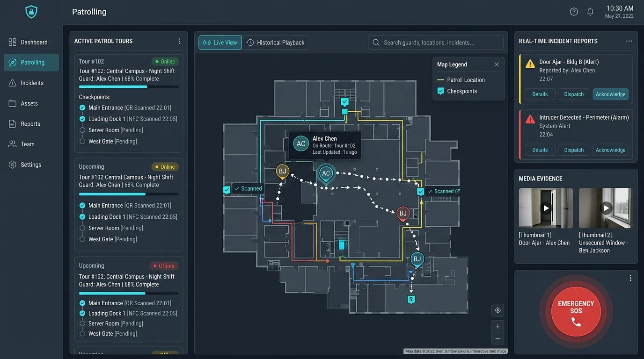Open the notifications bell

[591, 12]
